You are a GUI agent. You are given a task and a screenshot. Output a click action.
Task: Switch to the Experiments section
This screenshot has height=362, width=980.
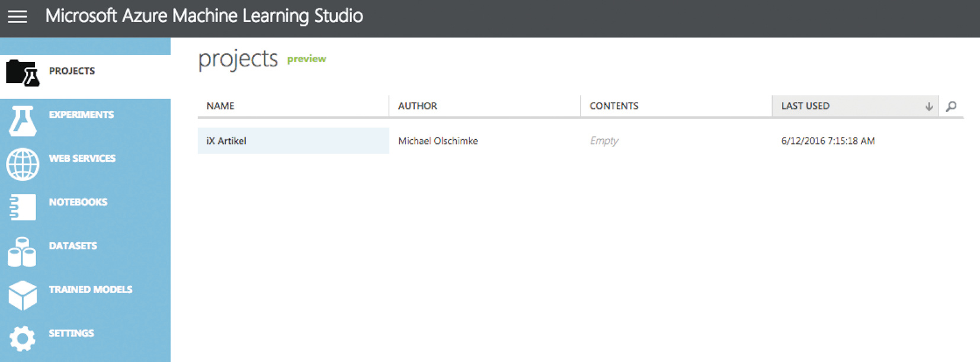click(x=81, y=115)
